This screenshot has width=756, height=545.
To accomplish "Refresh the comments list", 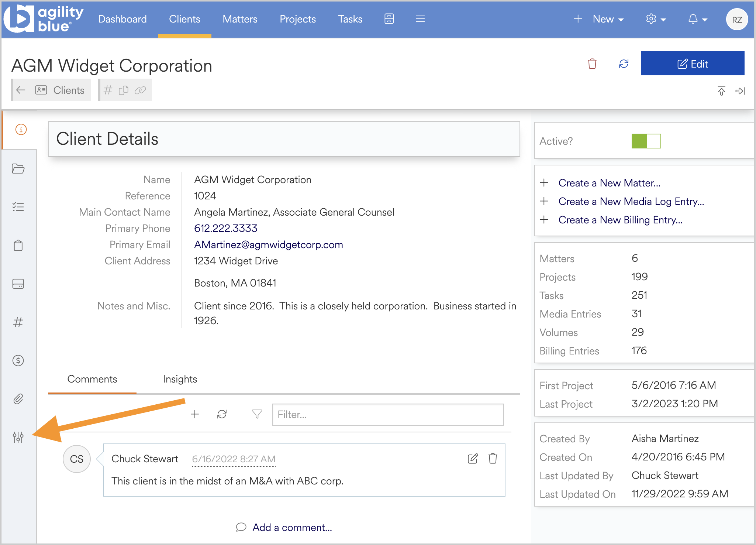I will (222, 414).
